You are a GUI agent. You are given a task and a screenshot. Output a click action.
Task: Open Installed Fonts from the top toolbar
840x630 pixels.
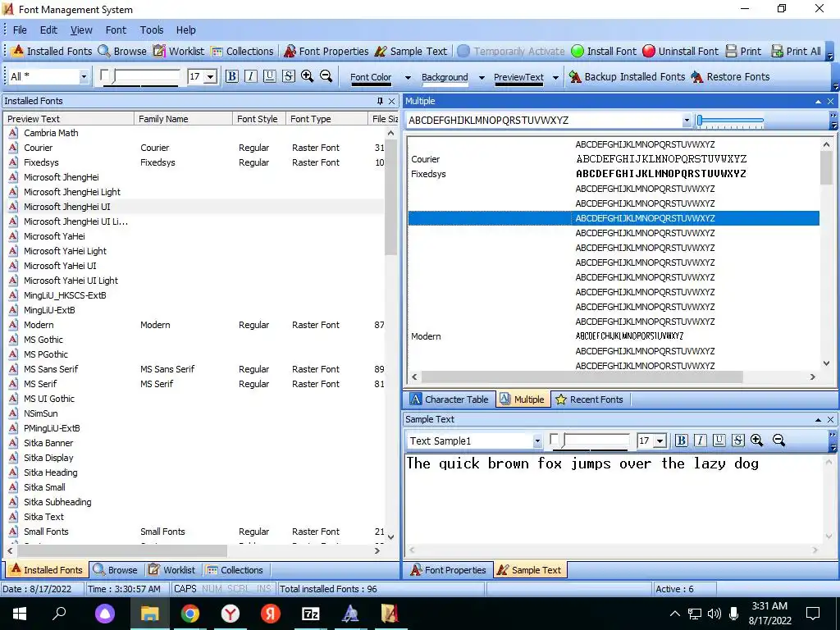pyautogui.click(x=52, y=51)
